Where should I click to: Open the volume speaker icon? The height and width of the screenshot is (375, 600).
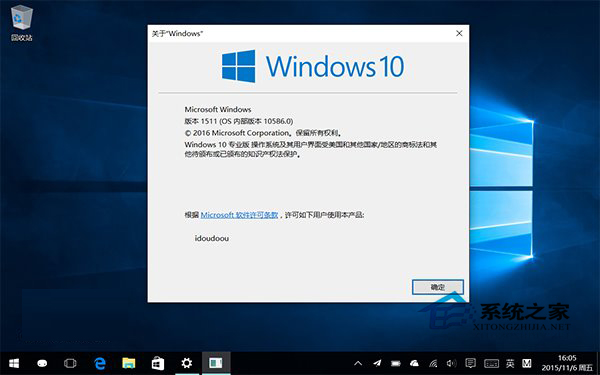coord(452,364)
